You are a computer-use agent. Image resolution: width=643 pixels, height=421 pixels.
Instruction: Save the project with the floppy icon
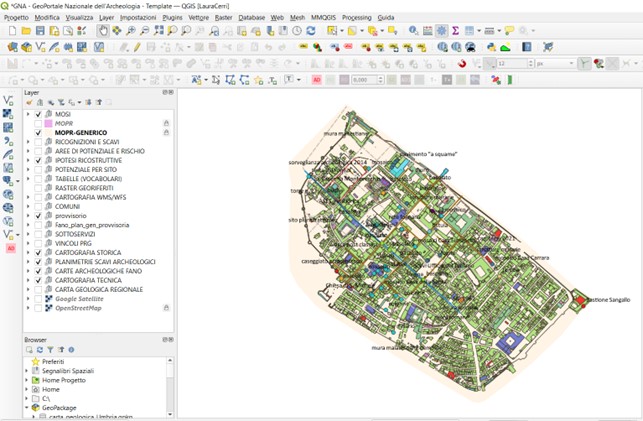pyautogui.click(x=40, y=31)
